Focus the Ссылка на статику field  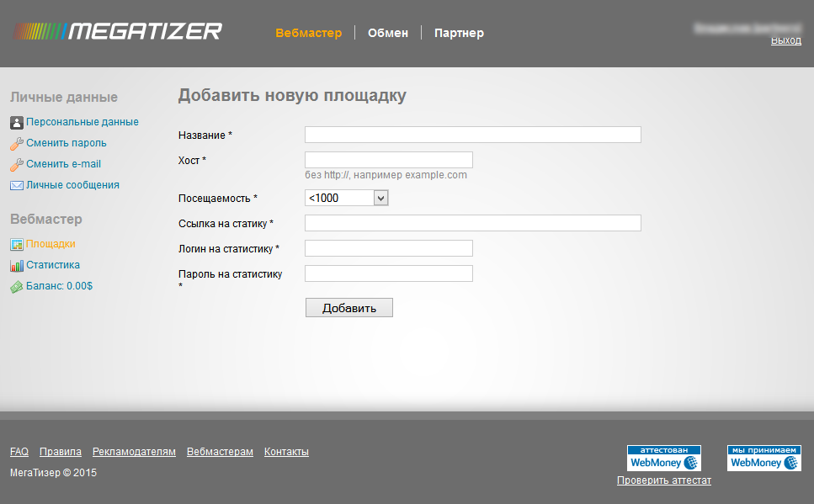(x=471, y=223)
